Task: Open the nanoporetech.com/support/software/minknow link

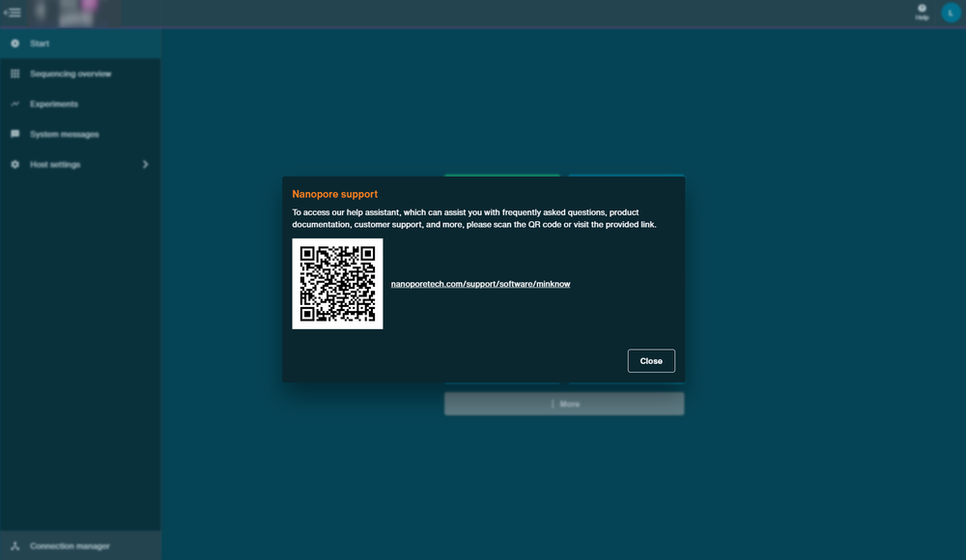Action: click(480, 284)
